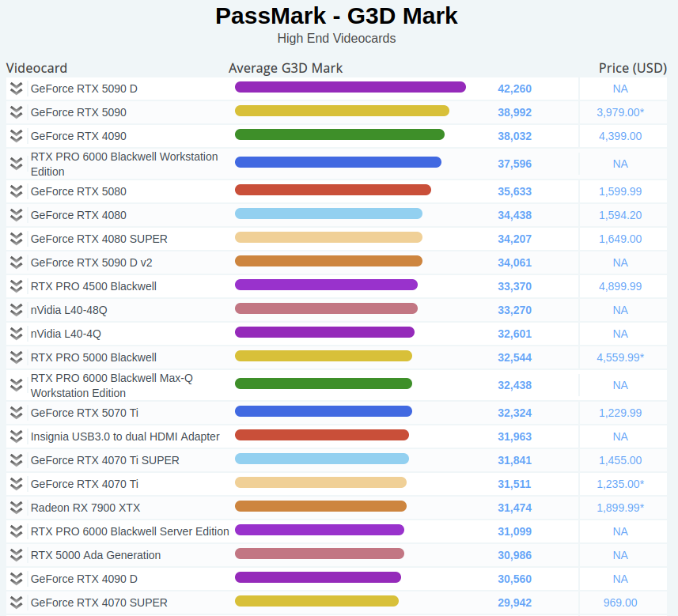Expand the GeForce RTX 4090 row chevron
This screenshot has width=678, height=616.
[x=17, y=136]
